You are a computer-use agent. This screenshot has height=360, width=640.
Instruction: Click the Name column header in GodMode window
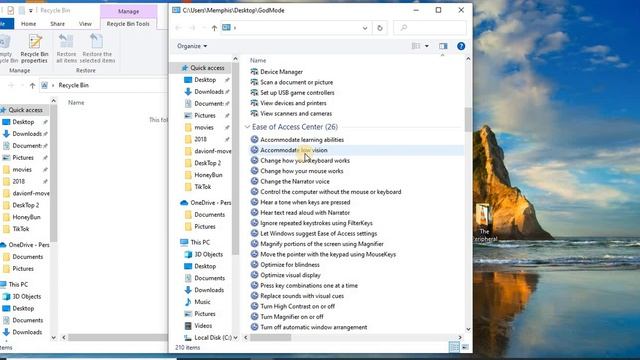click(x=258, y=60)
